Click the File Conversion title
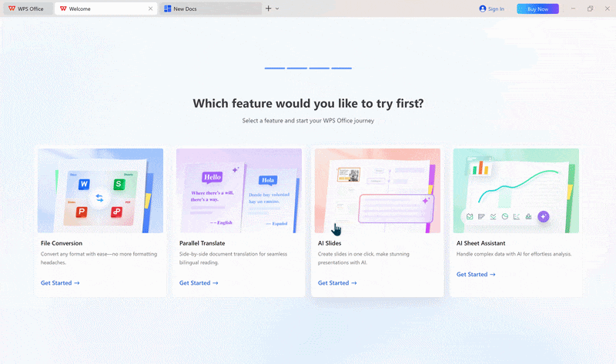 pos(62,243)
